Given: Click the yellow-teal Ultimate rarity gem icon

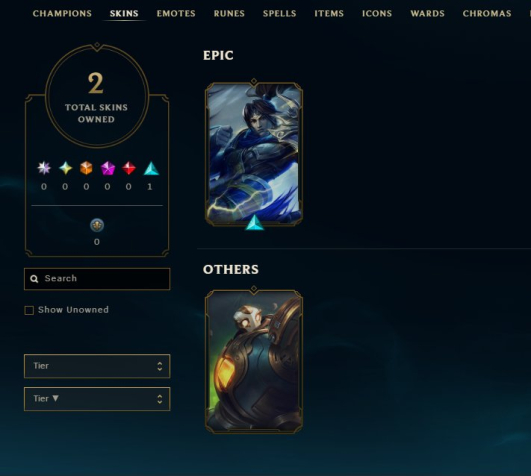Looking at the screenshot, I should (x=65, y=168).
